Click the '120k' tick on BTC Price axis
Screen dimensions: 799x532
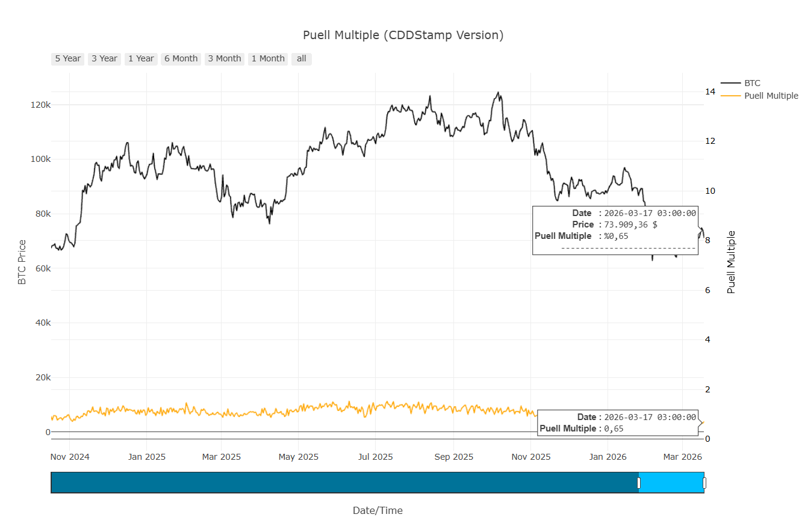[41, 105]
